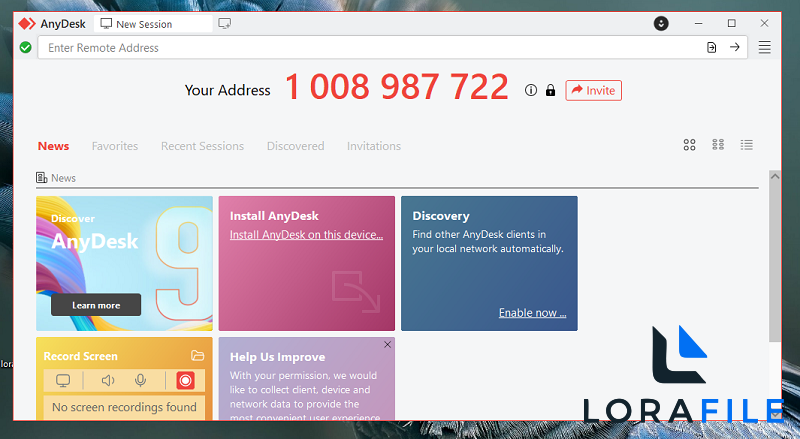Open a new session tab with the plus-monitor icon

click(224, 23)
